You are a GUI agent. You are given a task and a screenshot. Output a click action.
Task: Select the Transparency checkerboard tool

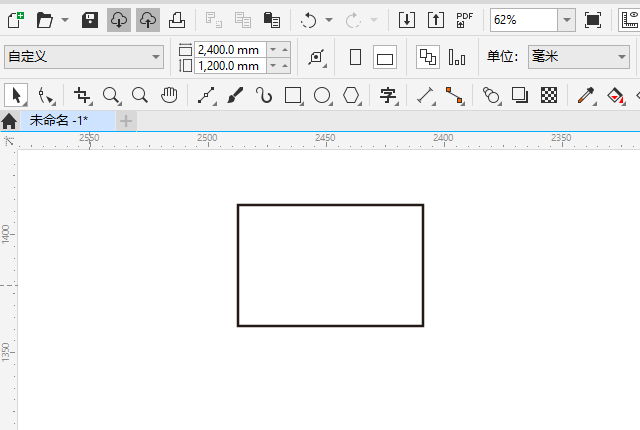[549, 96]
